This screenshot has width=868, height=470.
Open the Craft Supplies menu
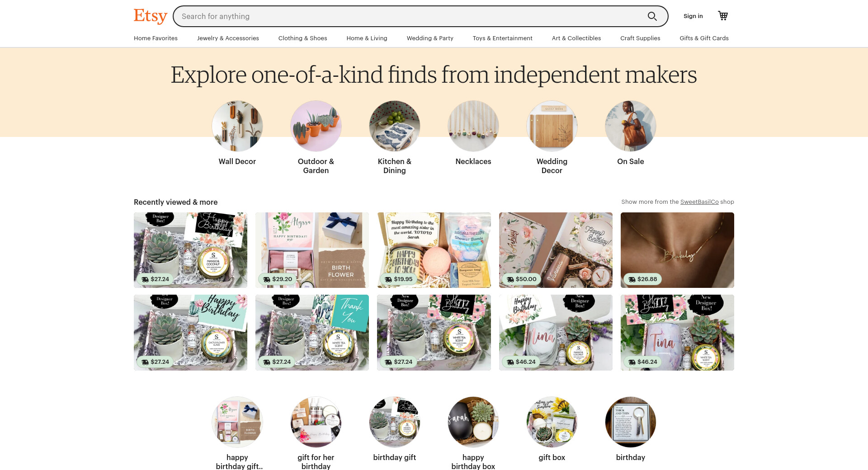(640, 38)
